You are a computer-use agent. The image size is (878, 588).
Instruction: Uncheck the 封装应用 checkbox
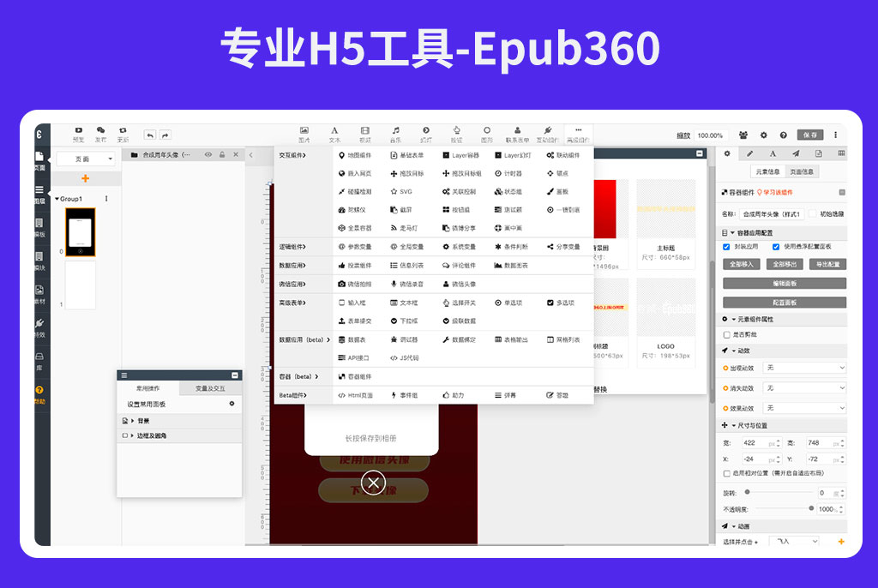[x=726, y=246]
